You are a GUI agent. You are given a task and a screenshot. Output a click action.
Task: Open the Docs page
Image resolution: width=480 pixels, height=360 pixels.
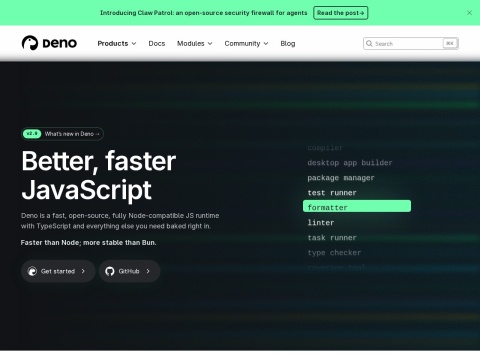click(x=157, y=43)
